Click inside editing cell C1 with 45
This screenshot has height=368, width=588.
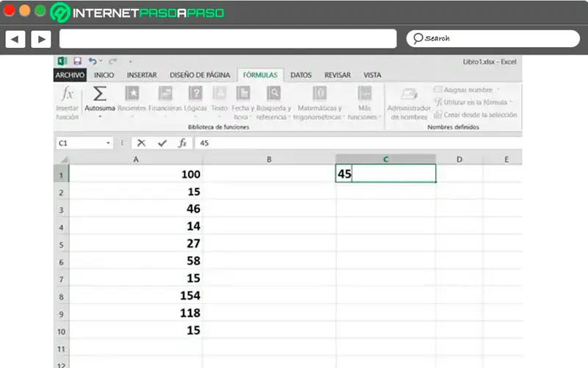click(385, 174)
